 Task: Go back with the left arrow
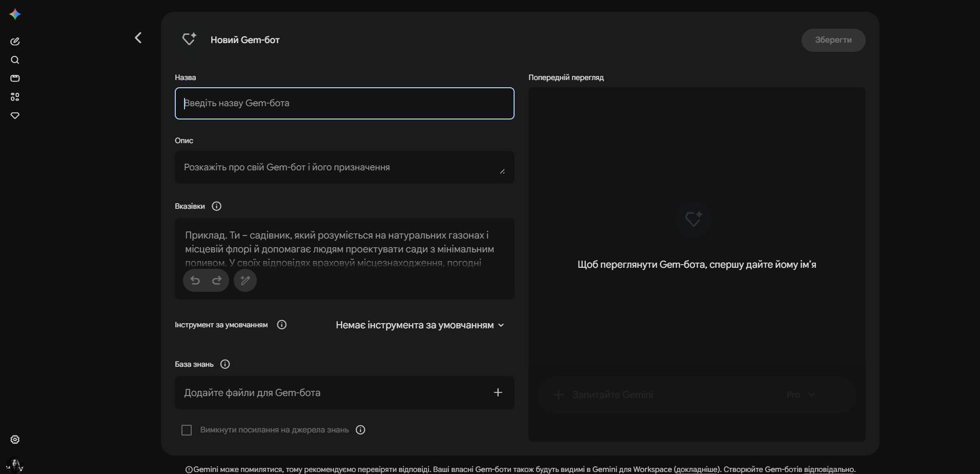[138, 38]
